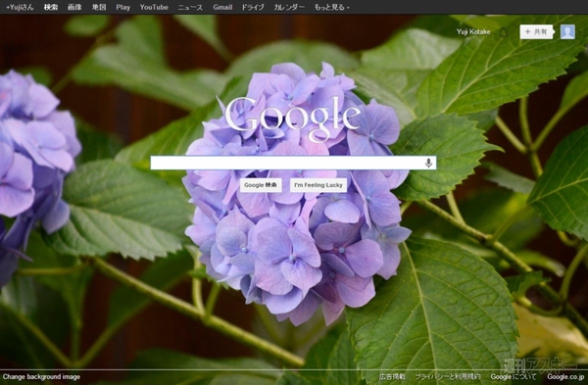Open ドライブ in the top bar

coord(253,7)
